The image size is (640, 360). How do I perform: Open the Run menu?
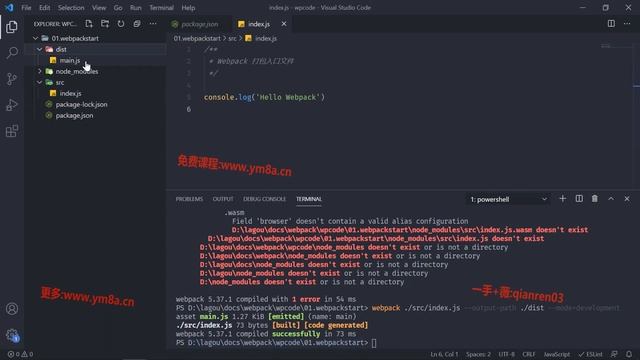pyautogui.click(x=136, y=7)
